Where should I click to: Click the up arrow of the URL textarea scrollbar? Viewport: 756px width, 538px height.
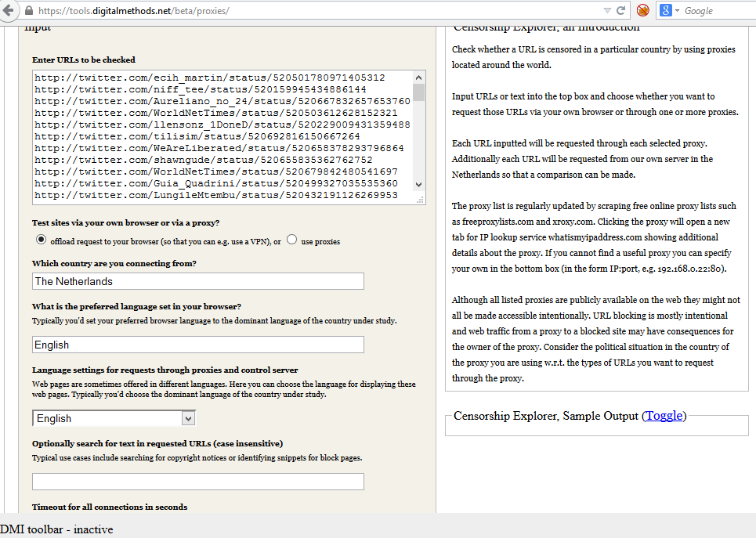418,77
